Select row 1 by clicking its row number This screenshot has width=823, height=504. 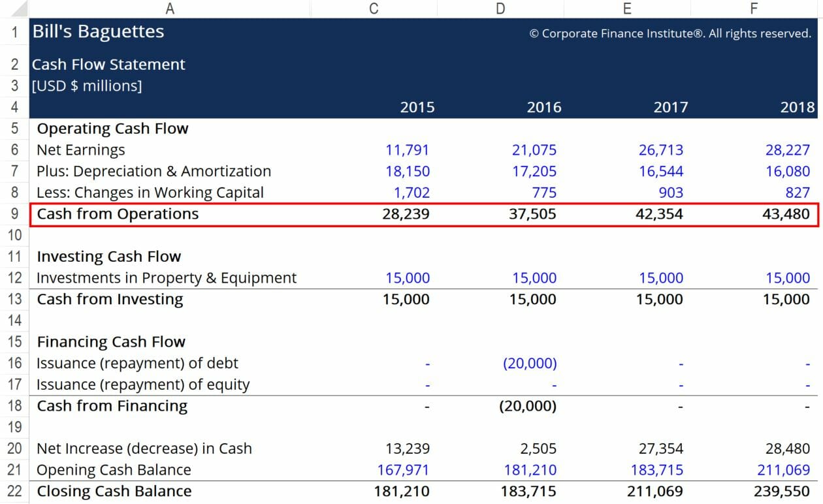(14, 31)
